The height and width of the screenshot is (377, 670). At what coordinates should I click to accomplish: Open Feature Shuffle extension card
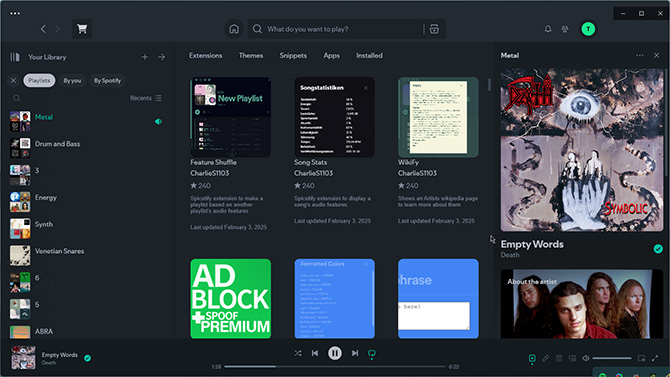tap(231, 154)
